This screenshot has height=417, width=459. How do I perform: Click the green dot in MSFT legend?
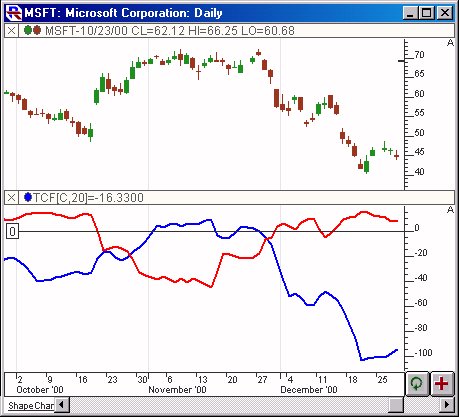click(28, 31)
